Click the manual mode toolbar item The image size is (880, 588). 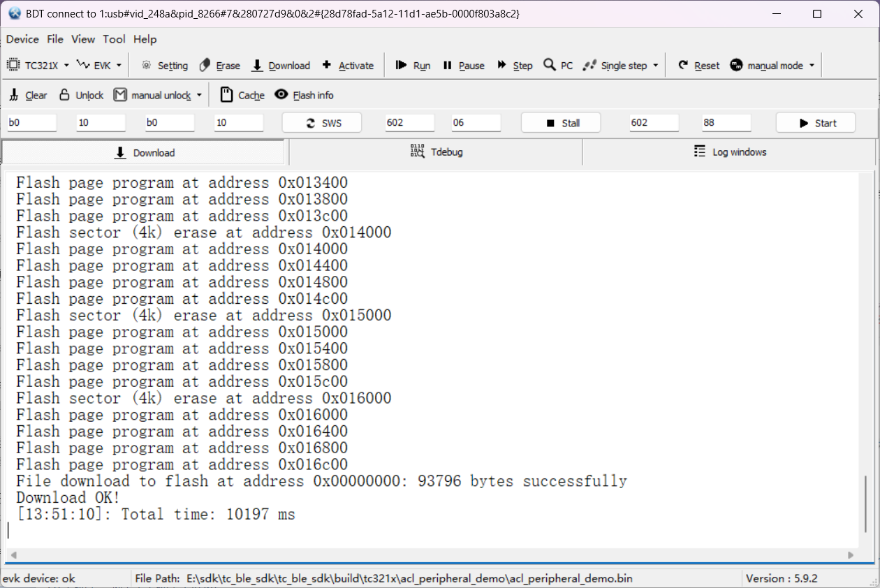coord(767,65)
